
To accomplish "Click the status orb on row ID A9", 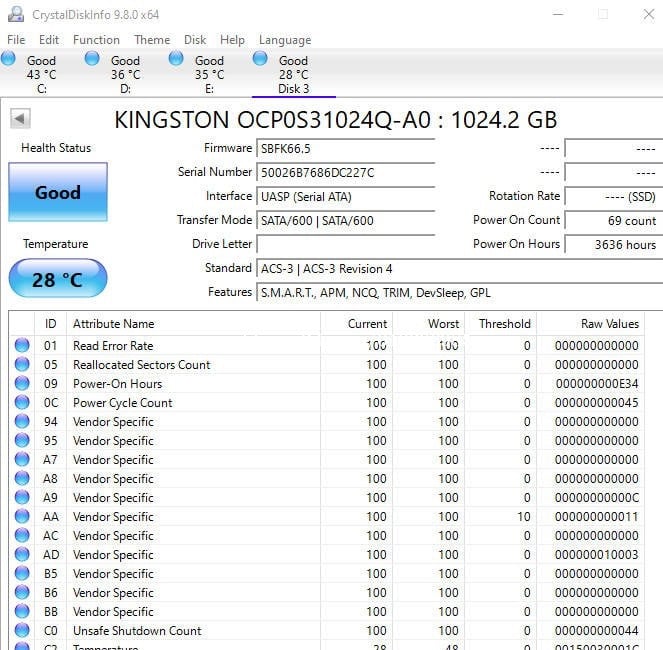I will (x=22, y=497).
